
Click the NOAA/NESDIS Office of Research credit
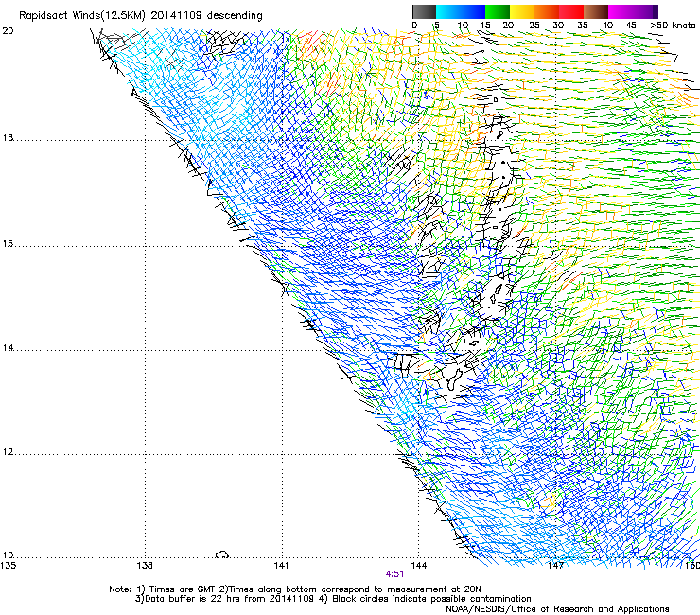[x=557, y=609]
